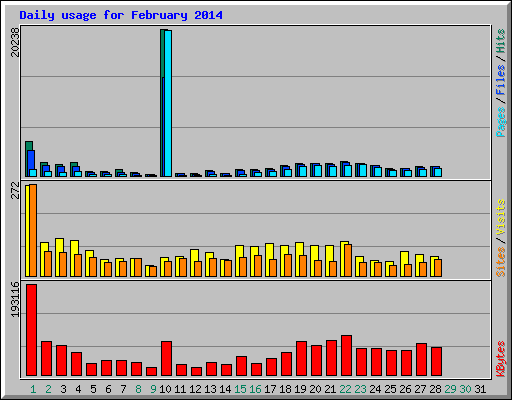Click the 272 axis value
Screen dimensions: 512x400
(x=15, y=190)
